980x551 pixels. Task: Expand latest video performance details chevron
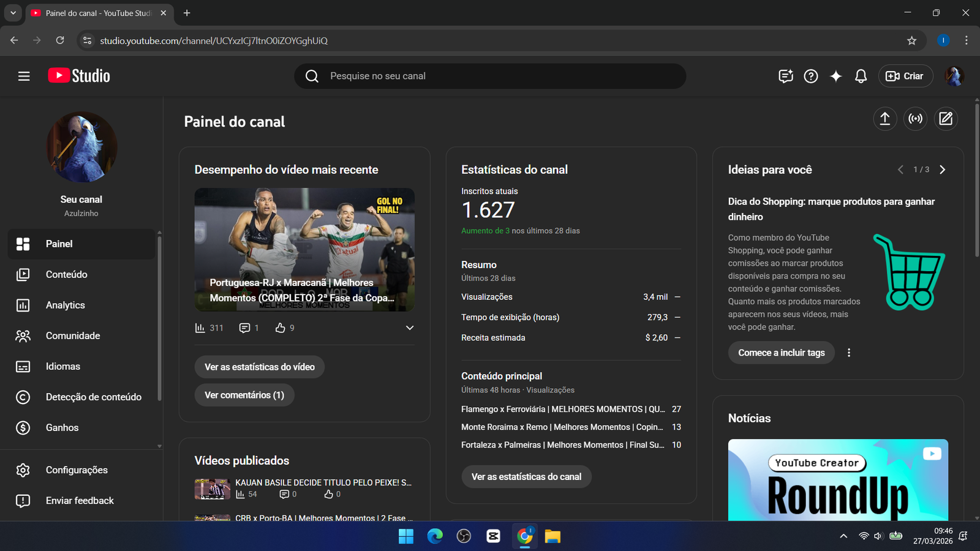pos(410,328)
